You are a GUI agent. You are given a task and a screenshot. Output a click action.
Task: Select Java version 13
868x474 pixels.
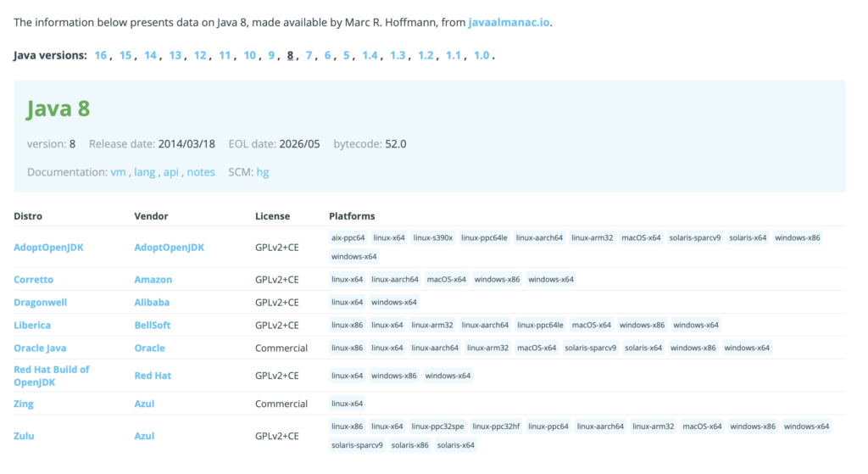[x=175, y=55]
